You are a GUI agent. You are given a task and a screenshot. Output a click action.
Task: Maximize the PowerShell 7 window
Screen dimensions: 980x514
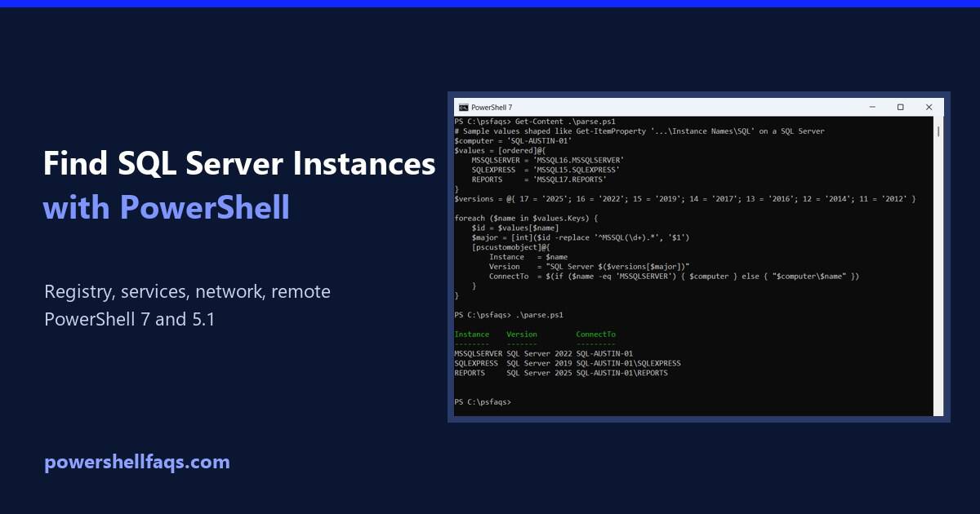point(901,107)
